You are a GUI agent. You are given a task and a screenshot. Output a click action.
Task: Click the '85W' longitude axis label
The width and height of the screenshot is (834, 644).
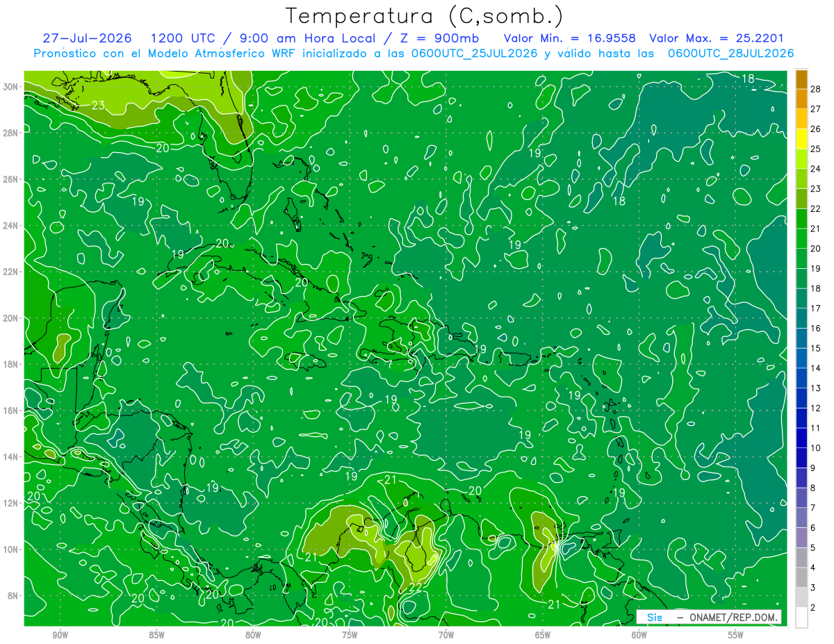pyautogui.click(x=157, y=635)
